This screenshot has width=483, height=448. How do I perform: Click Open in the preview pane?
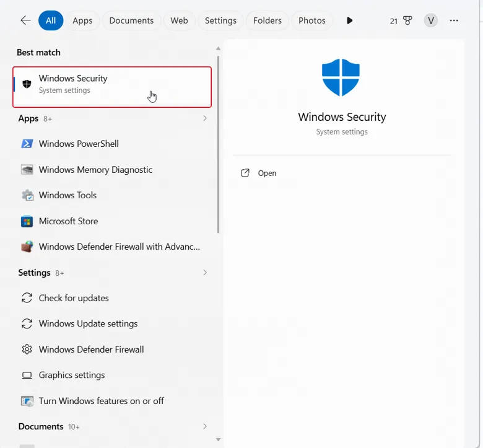click(267, 173)
